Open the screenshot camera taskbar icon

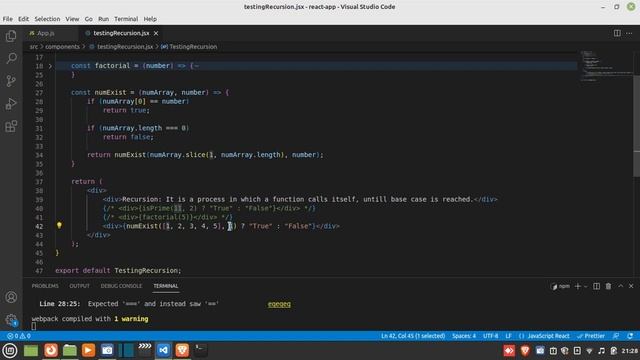pos(107,350)
